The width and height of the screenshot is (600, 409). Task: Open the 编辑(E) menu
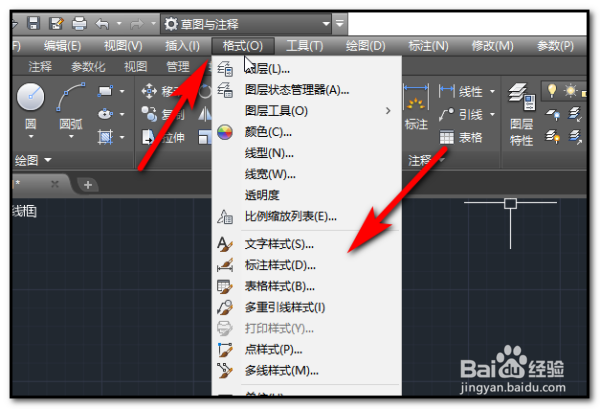pos(62,46)
